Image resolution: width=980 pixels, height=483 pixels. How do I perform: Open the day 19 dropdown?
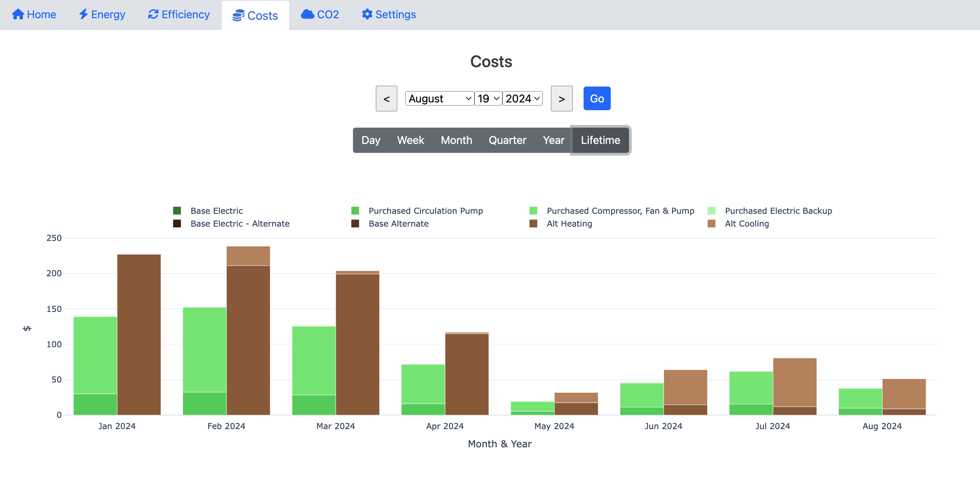coord(488,99)
